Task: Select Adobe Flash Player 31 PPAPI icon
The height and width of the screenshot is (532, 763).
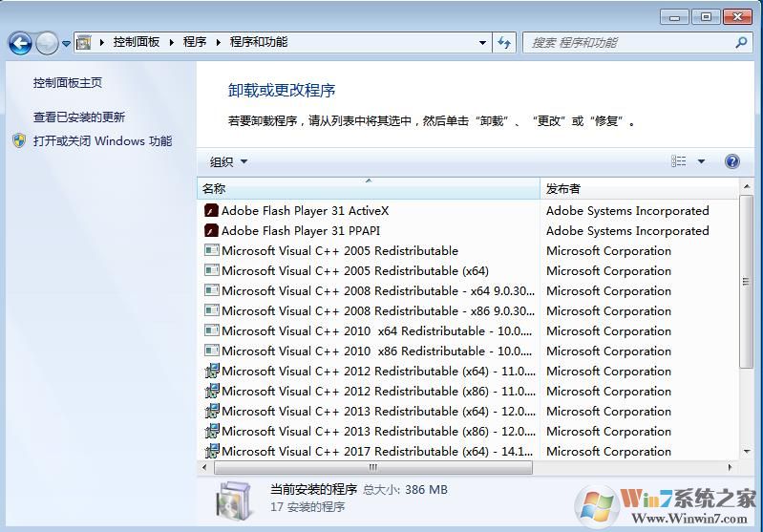Action: coord(211,231)
